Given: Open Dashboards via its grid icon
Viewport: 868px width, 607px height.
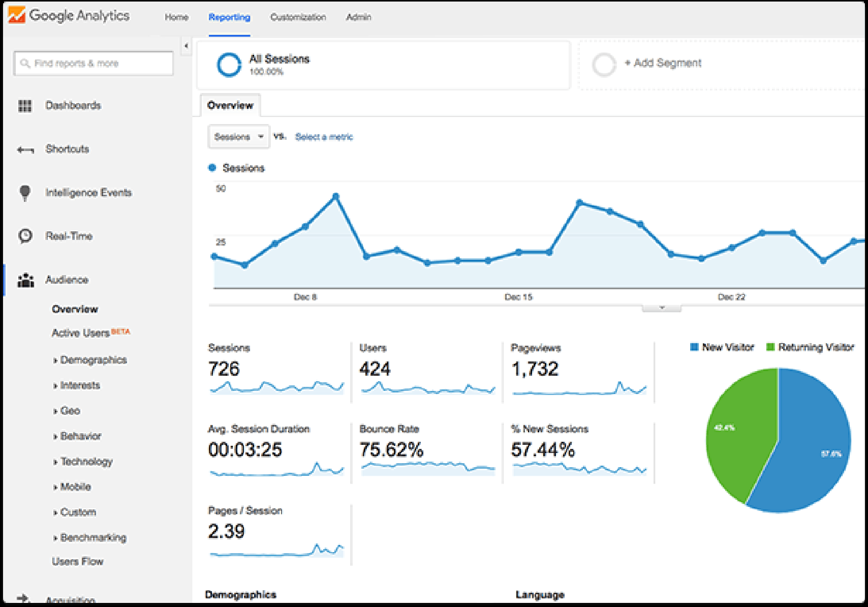Looking at the screenshot, I should (x=25, y=106).
